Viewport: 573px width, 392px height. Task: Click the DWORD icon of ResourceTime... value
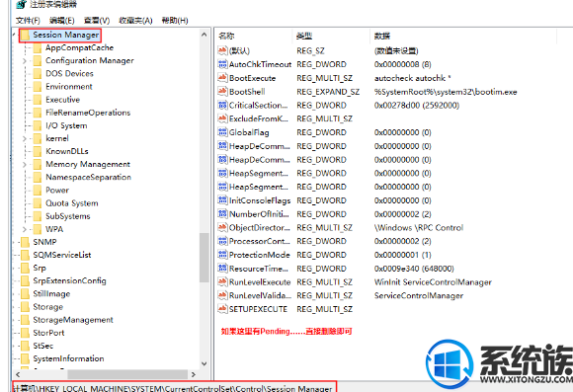(x=222, y=269)
